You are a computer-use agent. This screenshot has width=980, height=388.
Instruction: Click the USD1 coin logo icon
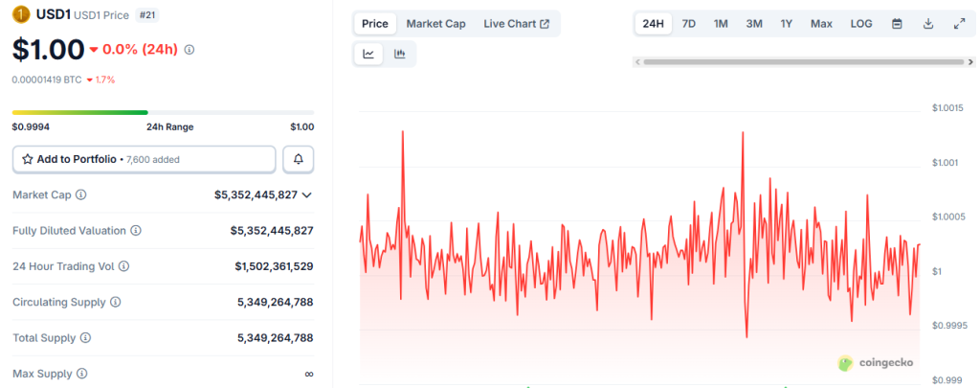[x=21, y=13]
